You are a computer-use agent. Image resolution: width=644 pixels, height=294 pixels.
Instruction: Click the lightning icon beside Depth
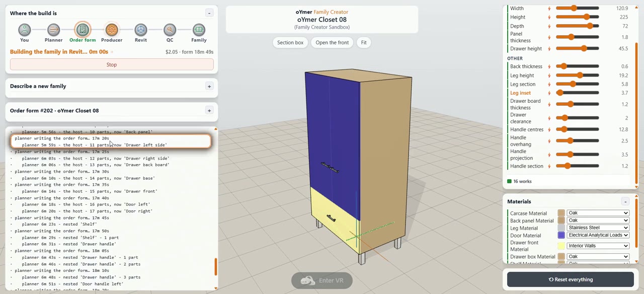coord(549,26)
